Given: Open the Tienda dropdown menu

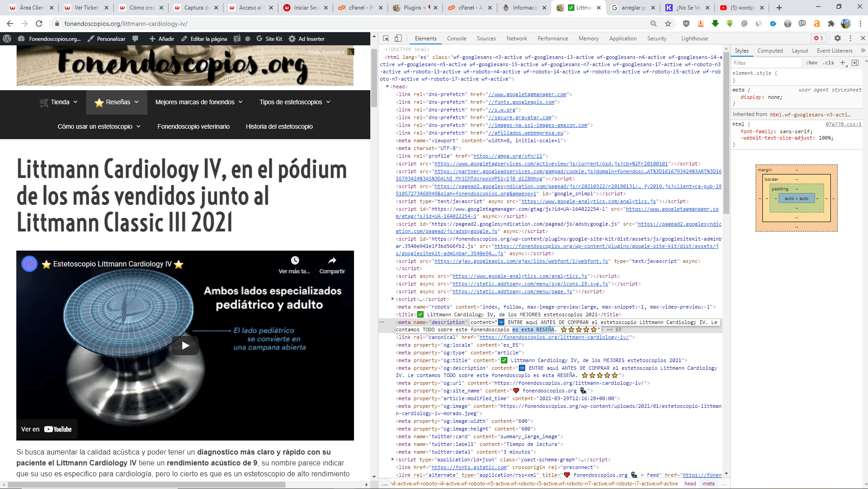Looking at the screenshot, I should tap(58, 102).
